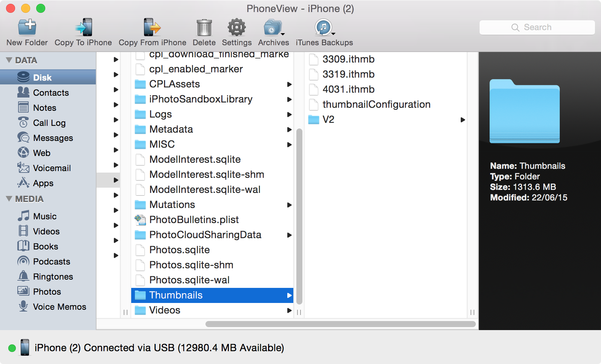The width and height of the screenshot is (601, 364).
Task: Expand the Videos folder arrow in file list
Action: click(289, 310)
